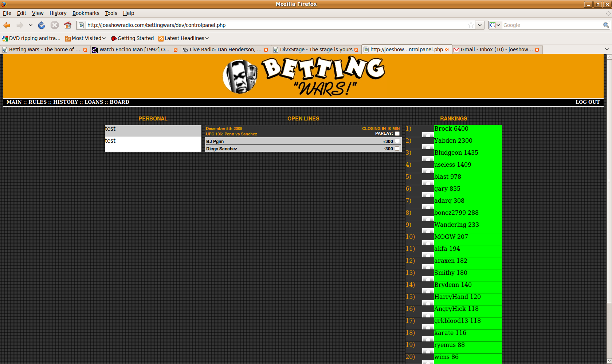Open the Help menu
Image resolution: width=612 pixels, height=364 pixels.
point(129,13)
